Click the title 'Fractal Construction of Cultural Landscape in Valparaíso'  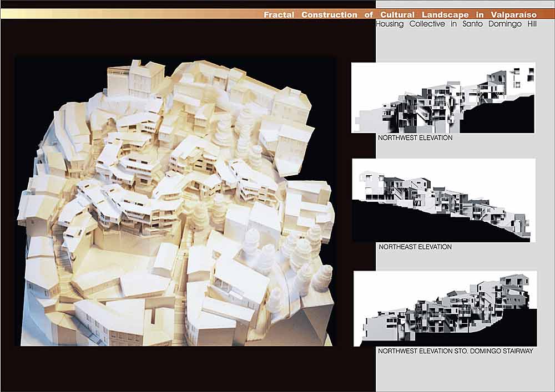400,15
